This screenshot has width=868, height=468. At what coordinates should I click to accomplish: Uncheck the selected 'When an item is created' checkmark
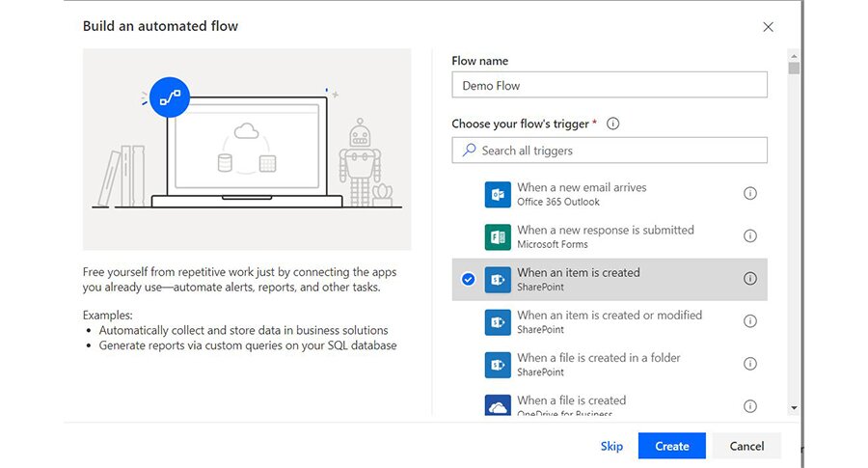[469, 279]
